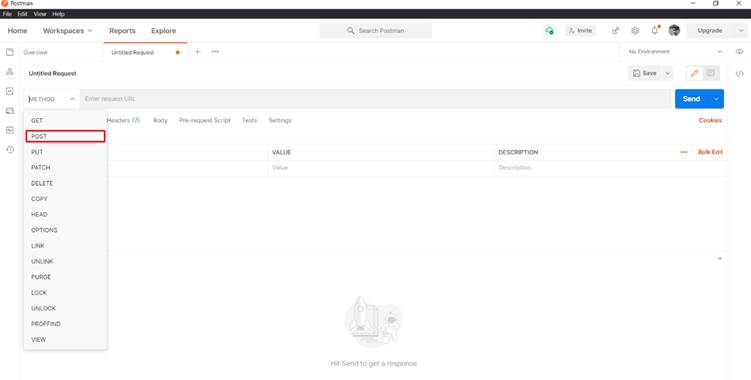The width and height of the screenshot is (751, 380).
Task: Select GET from the method list
Action: tap(65, 120)
